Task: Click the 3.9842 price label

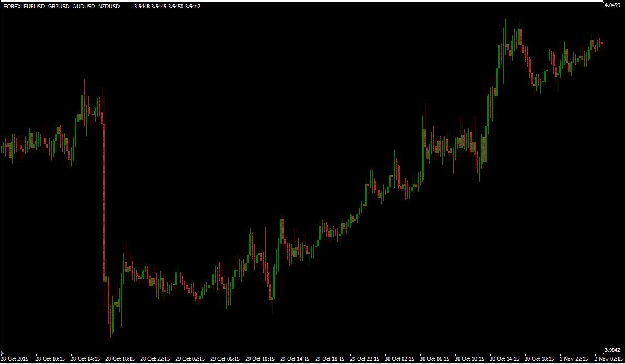Action: click(x=612, y=350)
